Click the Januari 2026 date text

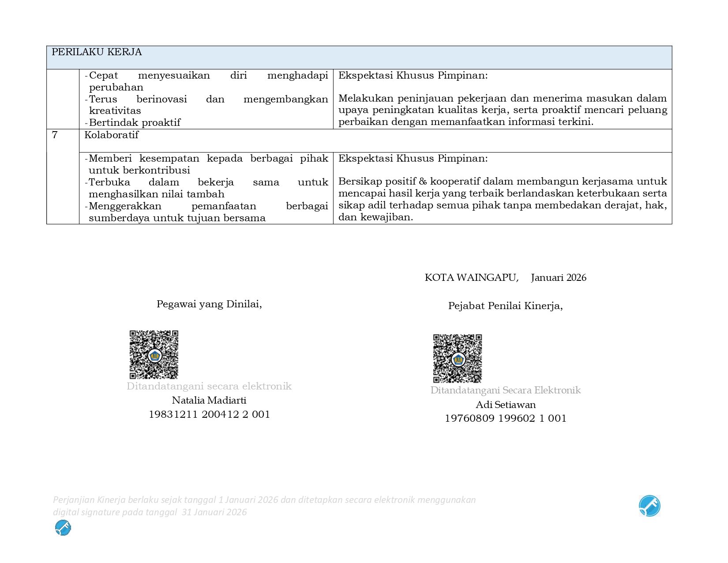559,278
